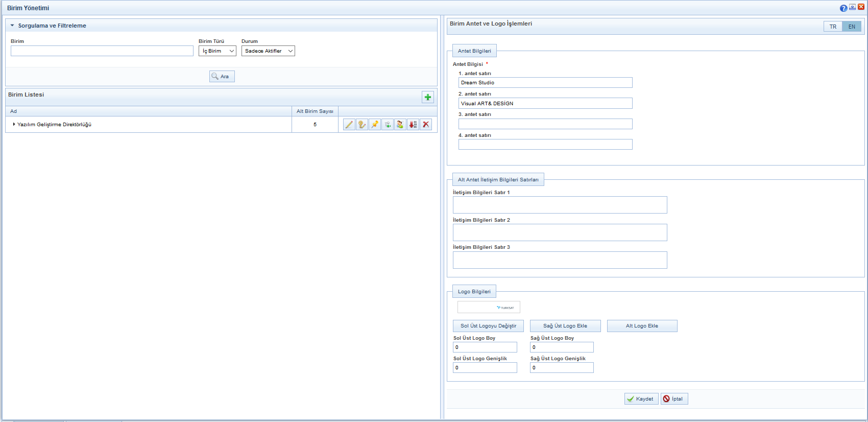This screenshot has width=868, height=422.
Task: Click the red down-arrow sort icon
Action: (x=413, y=125)
